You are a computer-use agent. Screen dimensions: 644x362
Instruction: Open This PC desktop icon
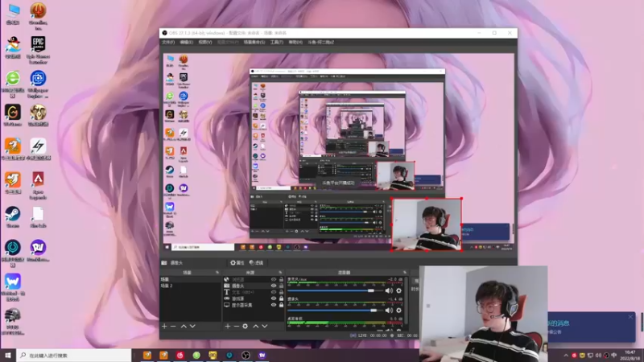click(x=13, y=14)
